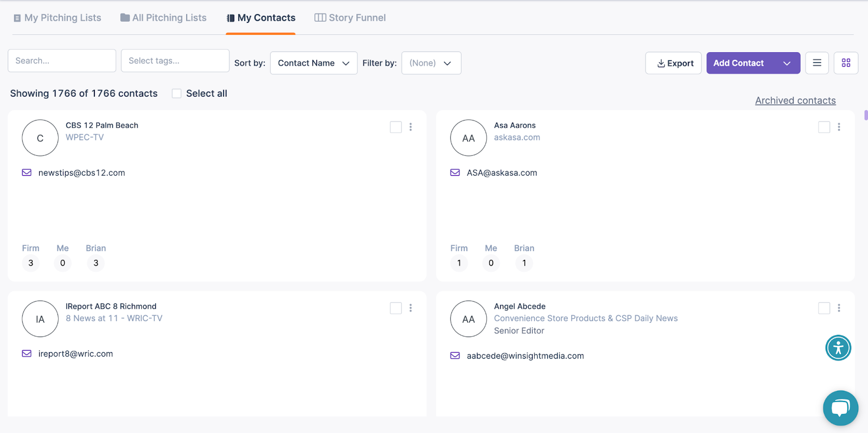
Task: Open the IReport ABC 8 Richmond name
Action: pos(111,307)
